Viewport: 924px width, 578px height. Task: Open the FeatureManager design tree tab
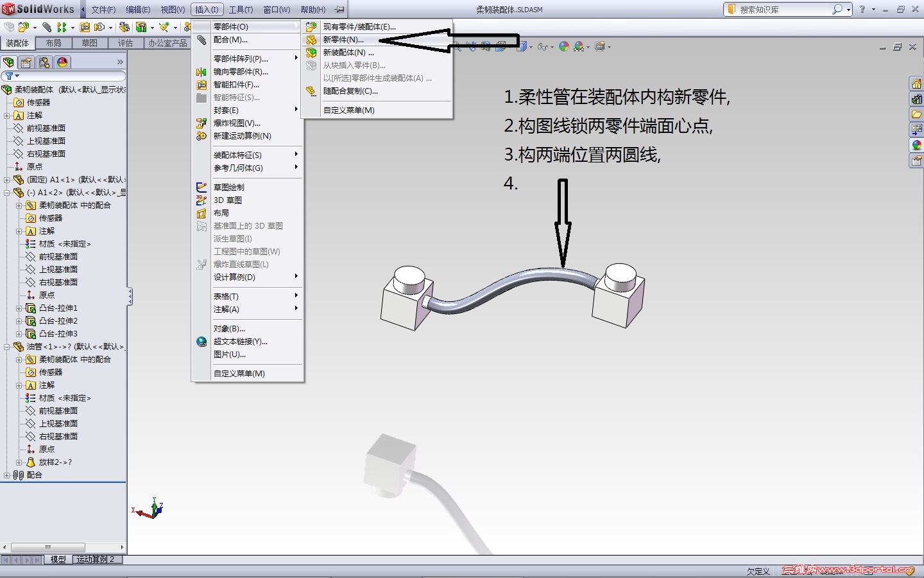tap(8, 62)
